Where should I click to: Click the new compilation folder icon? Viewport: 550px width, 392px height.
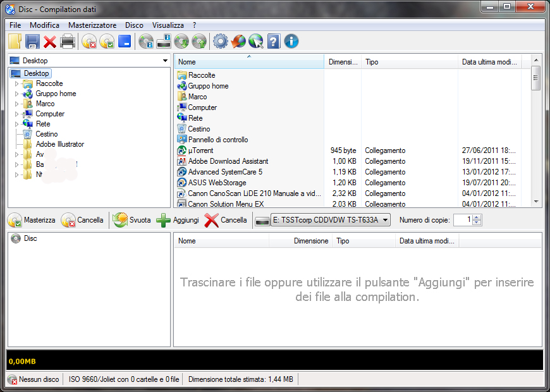pyautogui.click(x=15, y=42)
